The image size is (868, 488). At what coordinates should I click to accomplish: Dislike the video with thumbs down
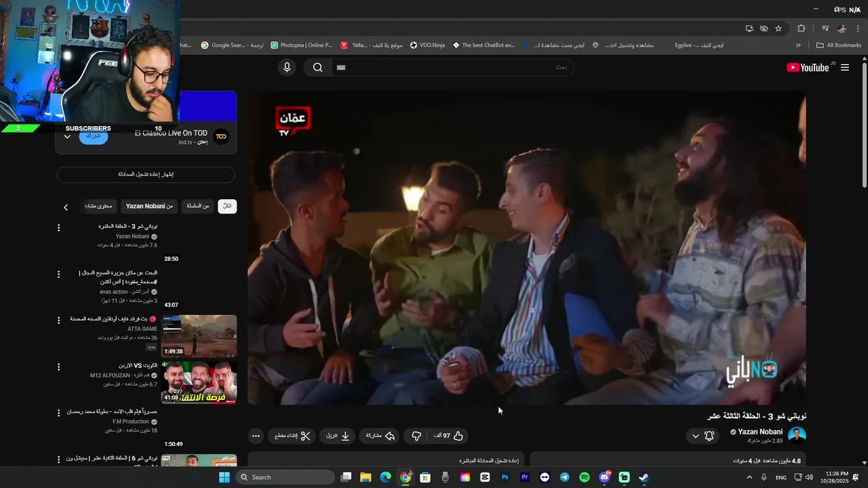416,436
